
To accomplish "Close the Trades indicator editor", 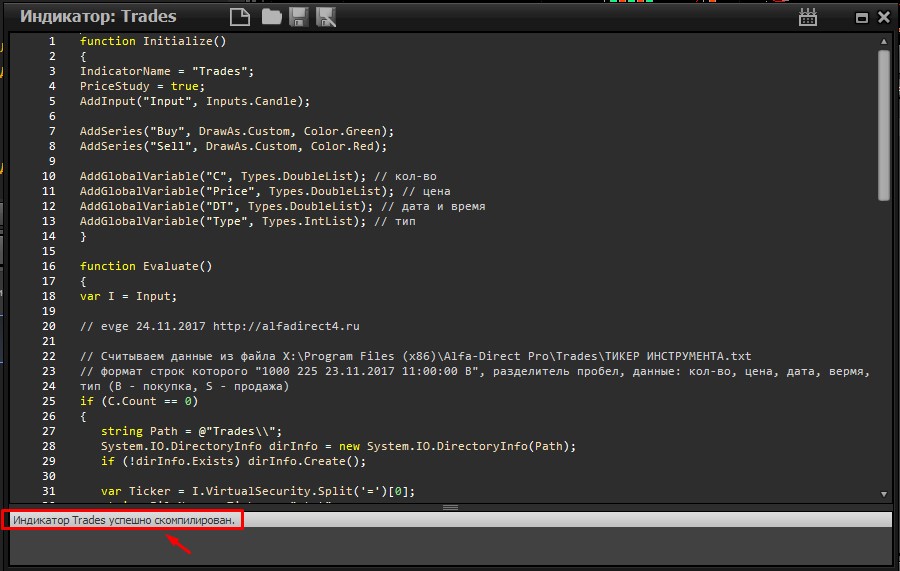I will pos(884,17).
